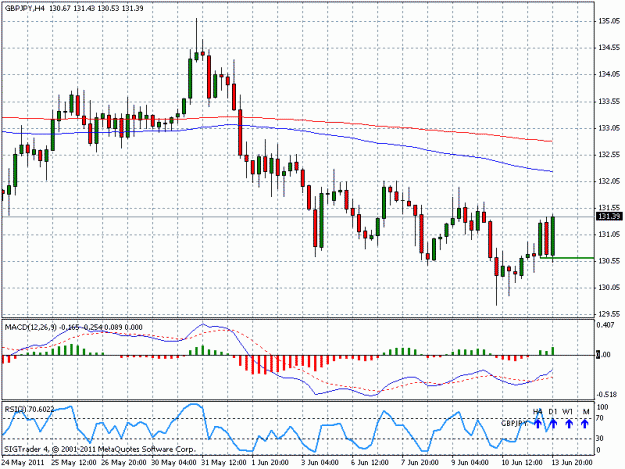Image resolution: width=625 pixels, height=469 pixels.
Task: Click the 135.05 price axis label
Action: pyautogui.click(x=609, y=21)
